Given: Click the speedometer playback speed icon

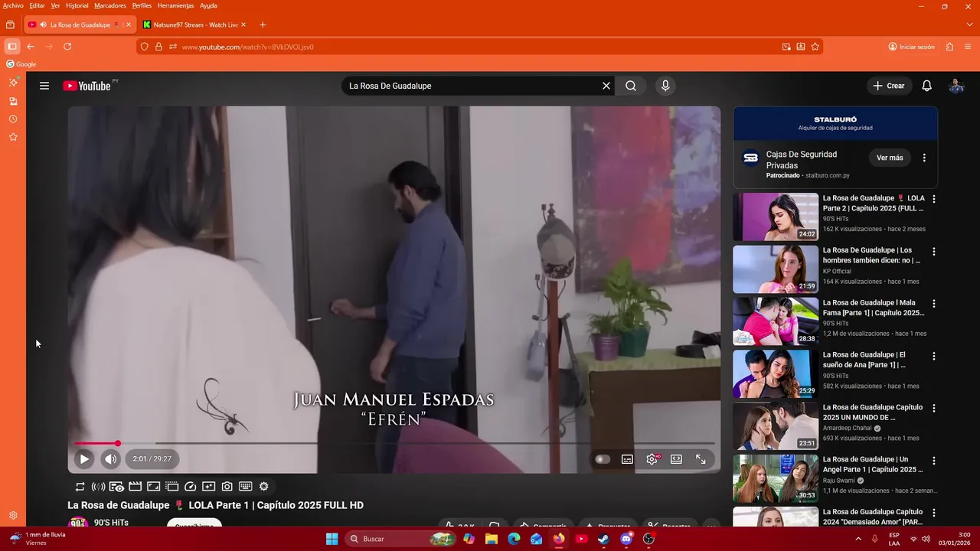Looking at the screenshot, I should tap(191, 487).
